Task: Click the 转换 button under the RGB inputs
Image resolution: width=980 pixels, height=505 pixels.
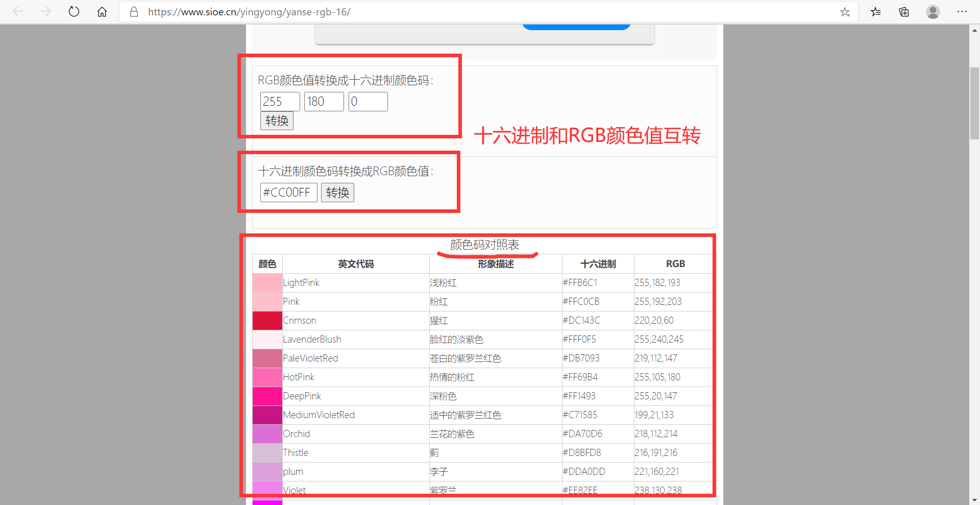Action: (x=277, y=121)
